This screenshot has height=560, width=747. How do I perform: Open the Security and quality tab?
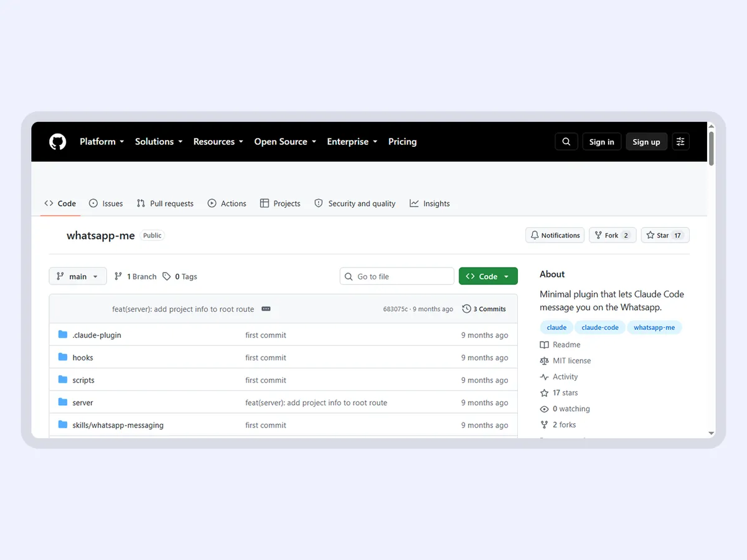[x=355, y=203]
